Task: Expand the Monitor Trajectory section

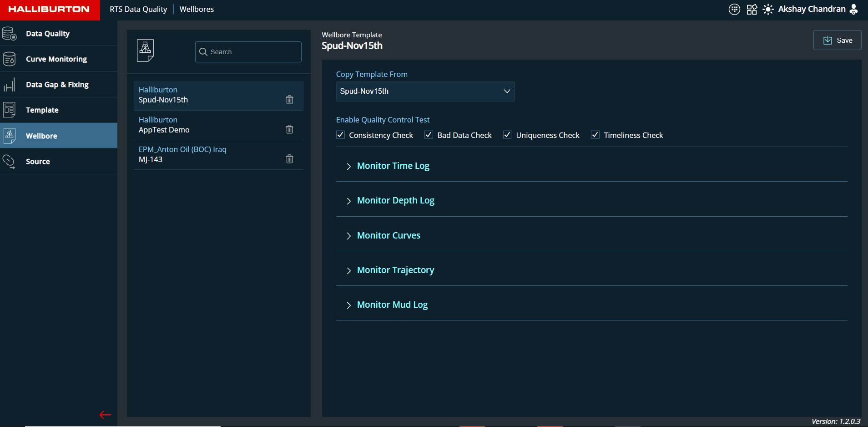Action: [395, 270]
